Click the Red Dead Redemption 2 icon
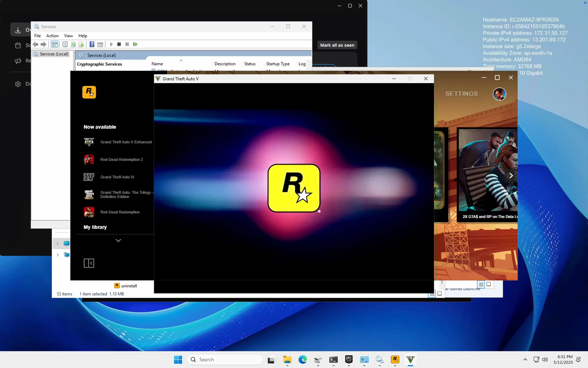588x368 pixels. pos(89,159)
